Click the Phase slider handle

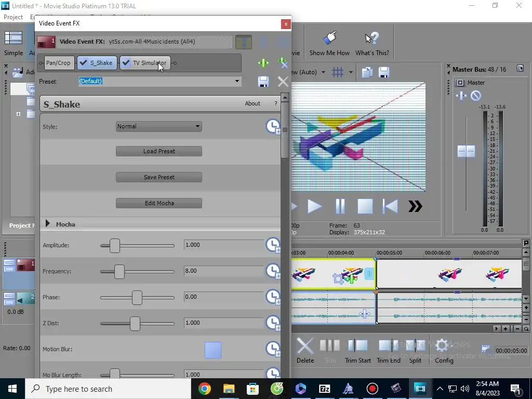(137, 297)
